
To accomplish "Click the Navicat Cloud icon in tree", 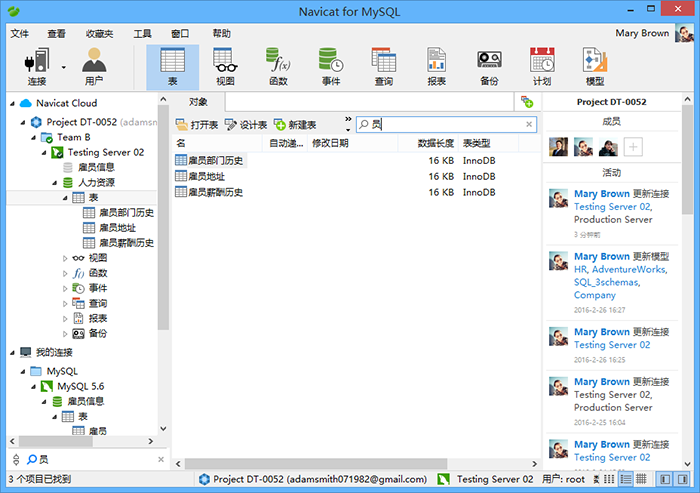I will tap(26, 103).
